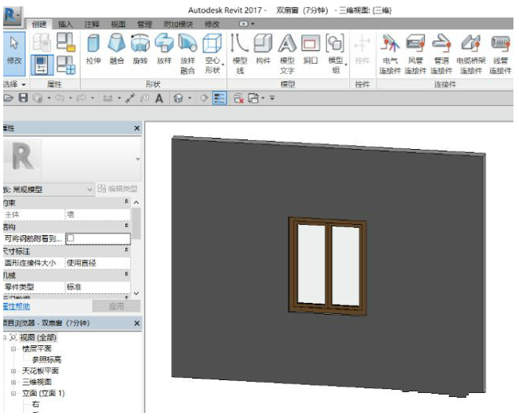
Task: Open the 属性帮助 (Properties help) link
Action: tap(17, 307)
